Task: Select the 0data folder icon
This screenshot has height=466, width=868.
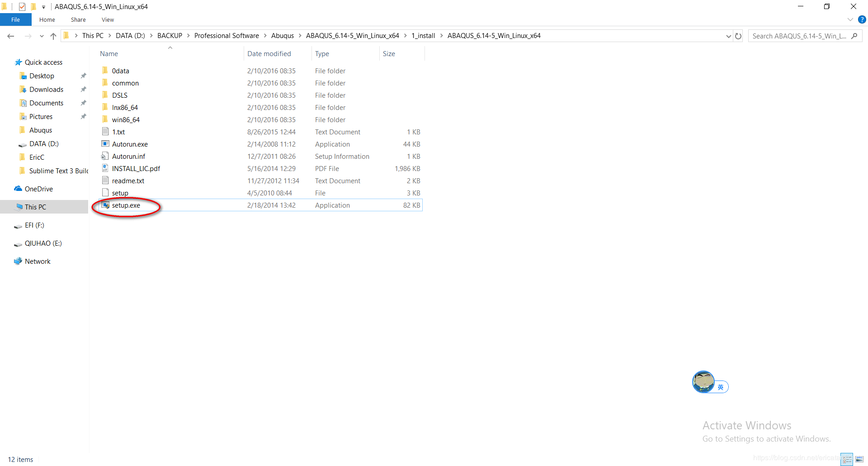Action: (105, 71)
